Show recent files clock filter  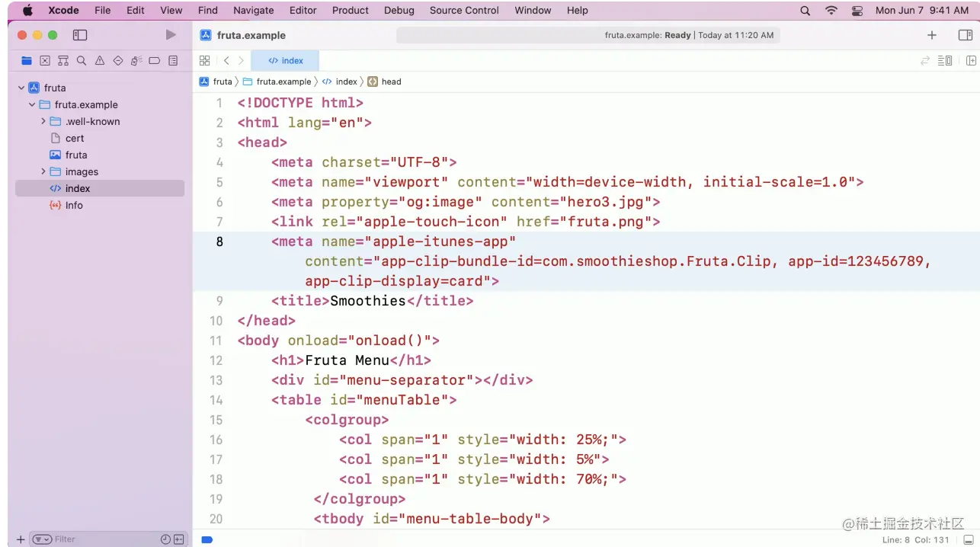point(165,539)
